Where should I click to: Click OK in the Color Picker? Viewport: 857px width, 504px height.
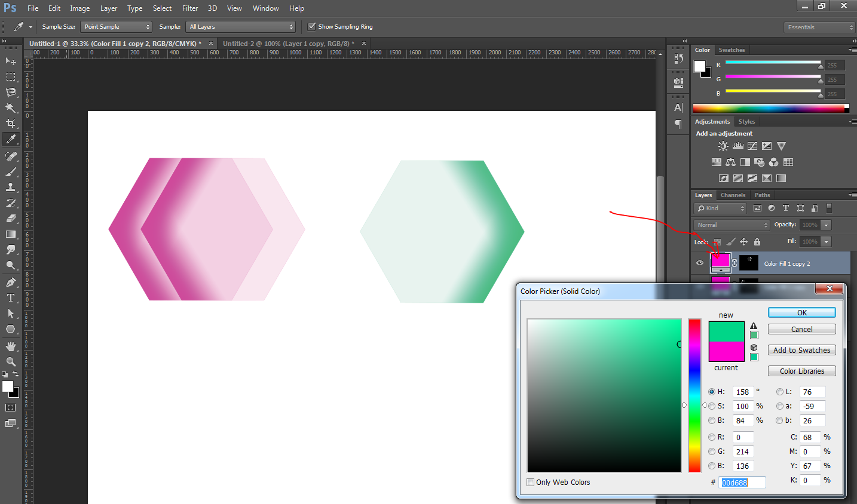click(x=802, y=312)
